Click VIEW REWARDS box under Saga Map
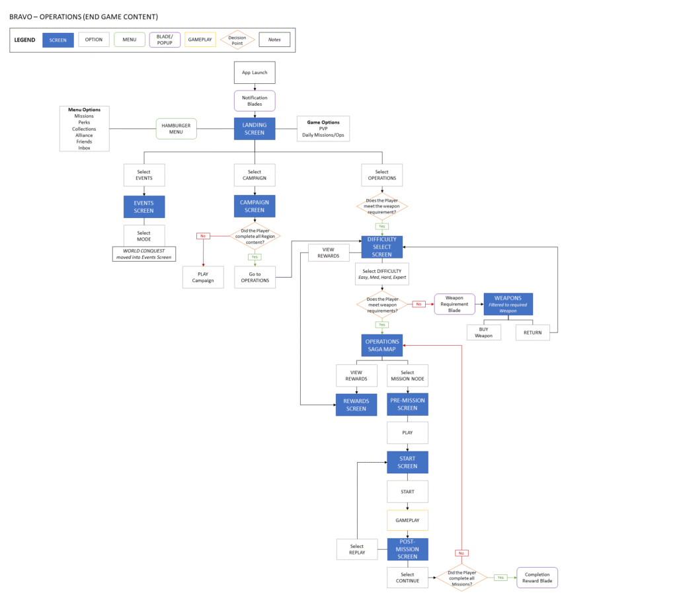Screen dimensions: 677x616 pyautogui.click(x=356, y=375)
